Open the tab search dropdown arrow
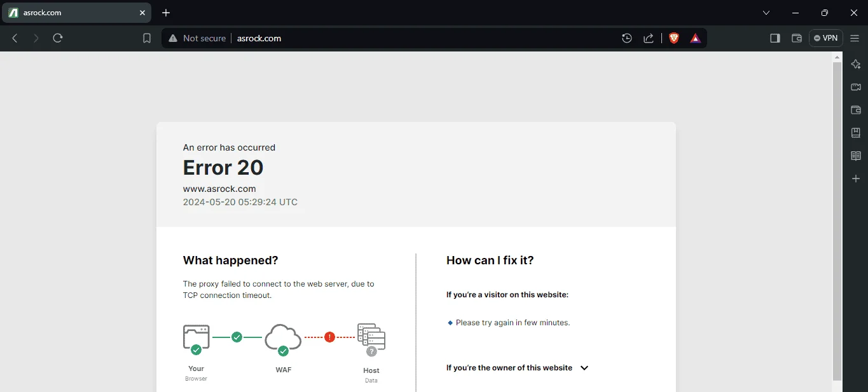Viewport: 868px width, 392px height. coord(766,13)
